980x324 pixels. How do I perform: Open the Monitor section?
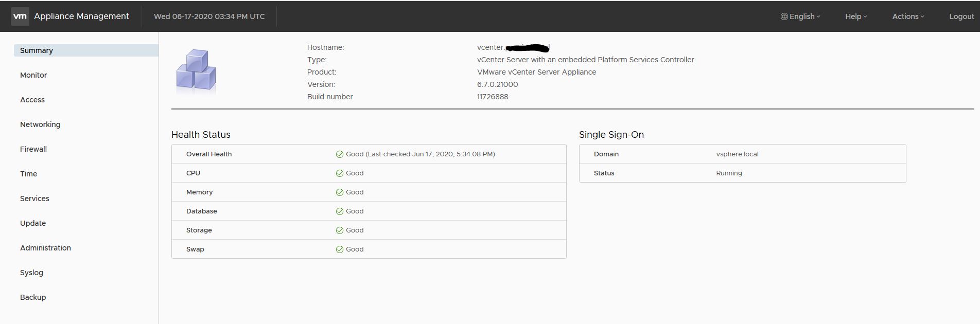coord(33,75)
